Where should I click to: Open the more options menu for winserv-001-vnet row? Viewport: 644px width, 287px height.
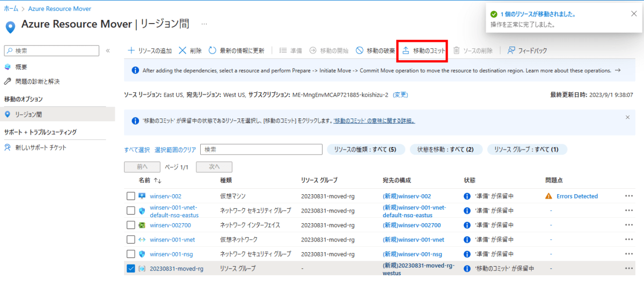(629, 240)
